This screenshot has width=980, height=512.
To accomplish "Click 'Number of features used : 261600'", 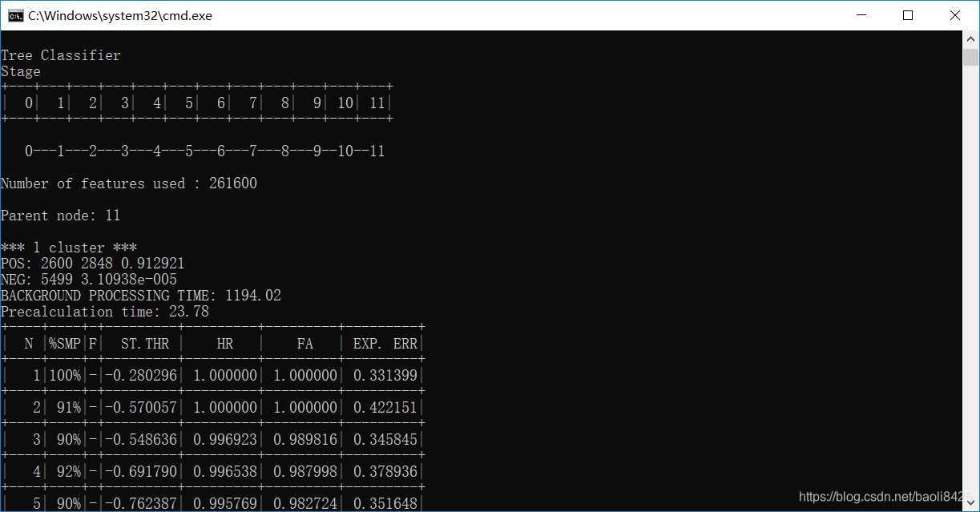I will pos(129,183).
